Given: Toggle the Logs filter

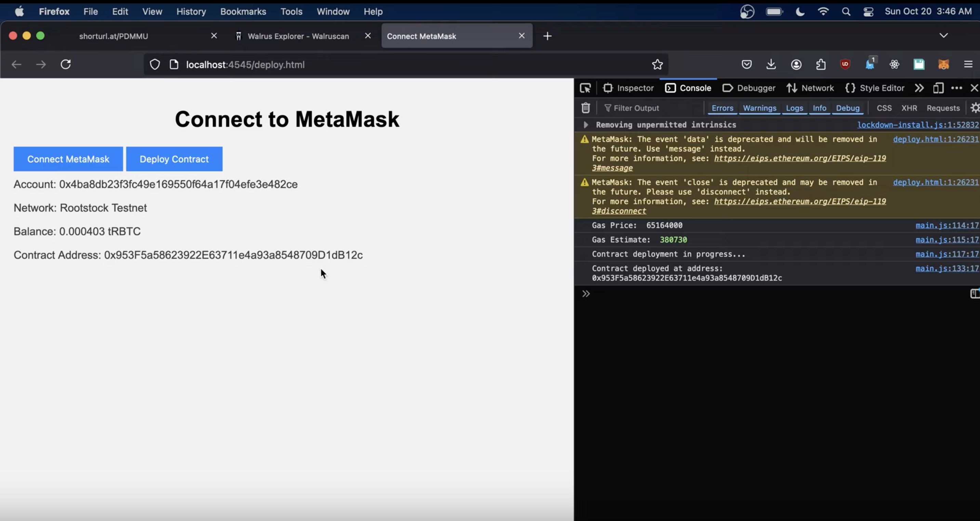Looking at the screenshot, I should tap(794, 108).
